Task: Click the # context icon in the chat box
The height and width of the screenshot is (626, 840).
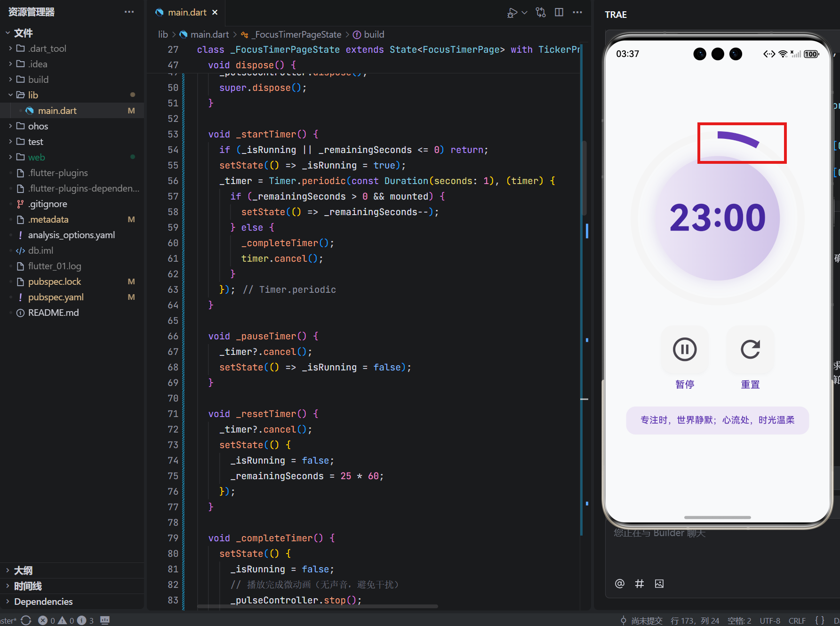Action: coord(639,584)
